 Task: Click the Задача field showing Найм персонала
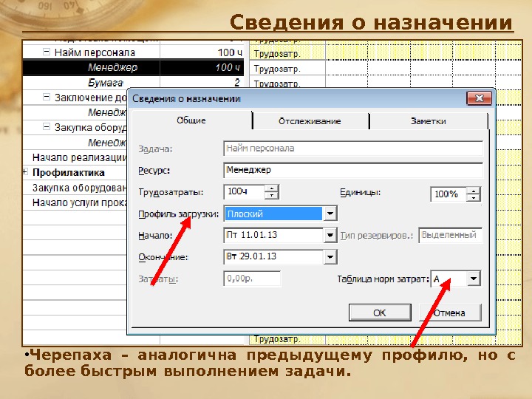pos(353,149)
